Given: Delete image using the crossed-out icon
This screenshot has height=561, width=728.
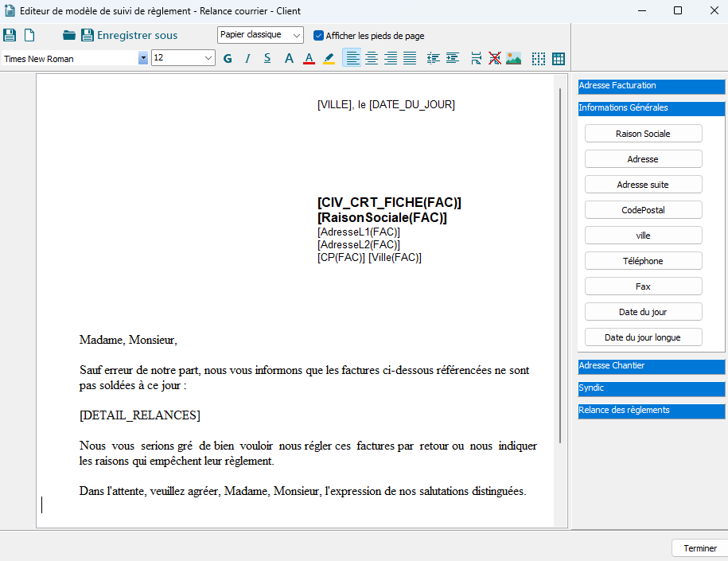Looking at the screenshot, I should 495,57.
